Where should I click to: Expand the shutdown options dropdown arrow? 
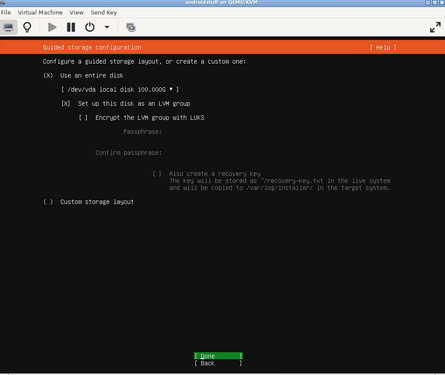point(107,27)
